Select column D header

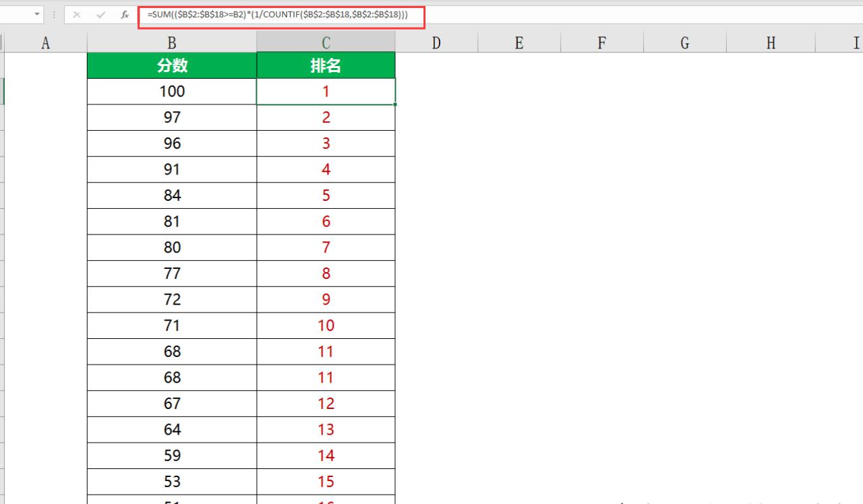[x=436, y=43]
